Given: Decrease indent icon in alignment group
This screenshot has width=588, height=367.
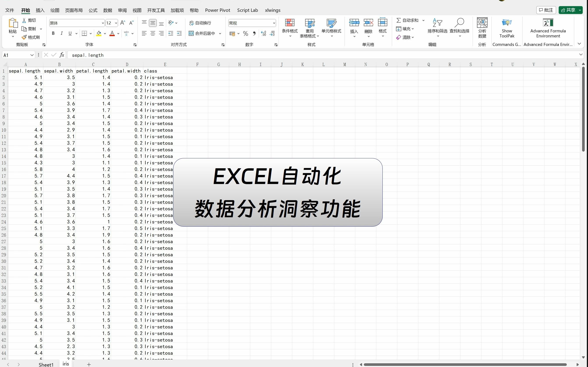Looking at the screenshot, I should (x=171, y=33).
